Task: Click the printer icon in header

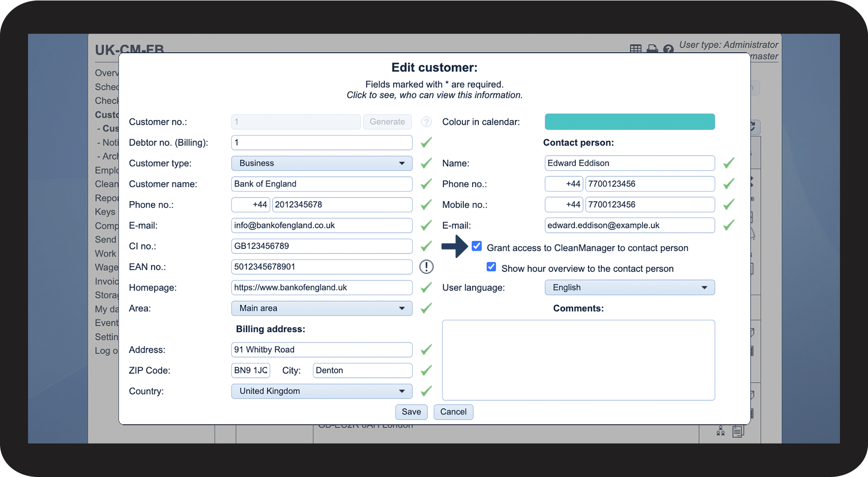Action: [x=652, y=49]
